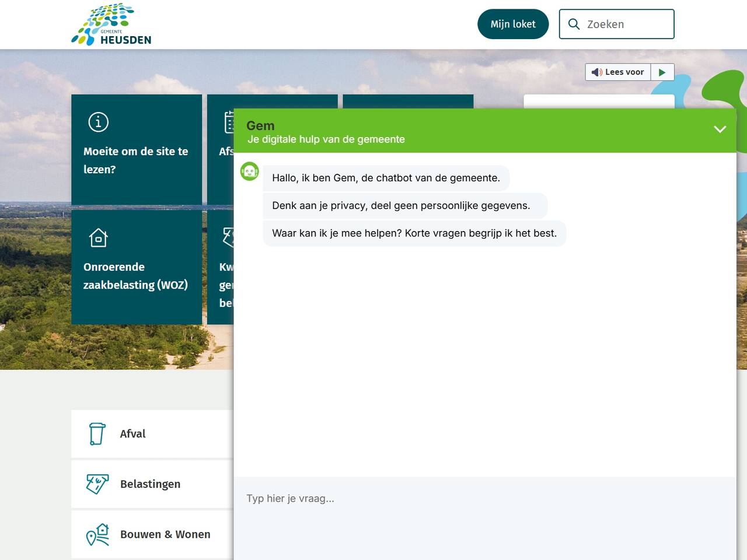Viewport: 747px width, 560px height.
Task: Click the Gemeente Heusden logo
Action: pyautogui.click(x=111, y=24)
